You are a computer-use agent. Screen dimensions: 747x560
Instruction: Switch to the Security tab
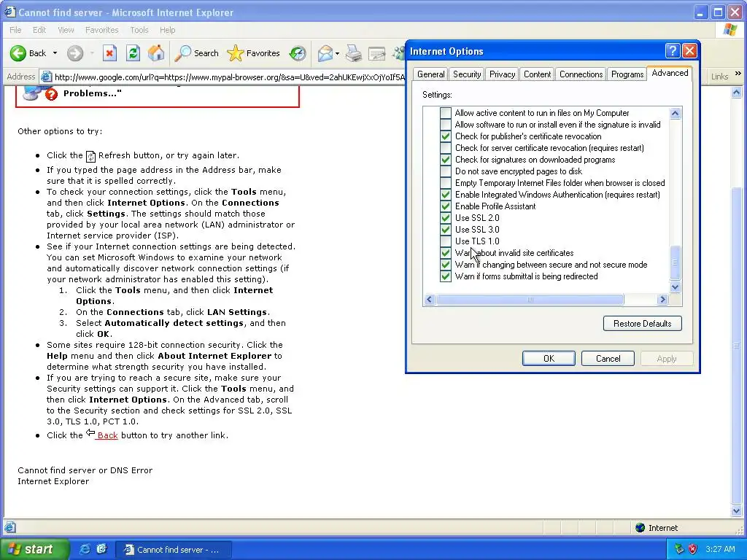tap(467, 74)
